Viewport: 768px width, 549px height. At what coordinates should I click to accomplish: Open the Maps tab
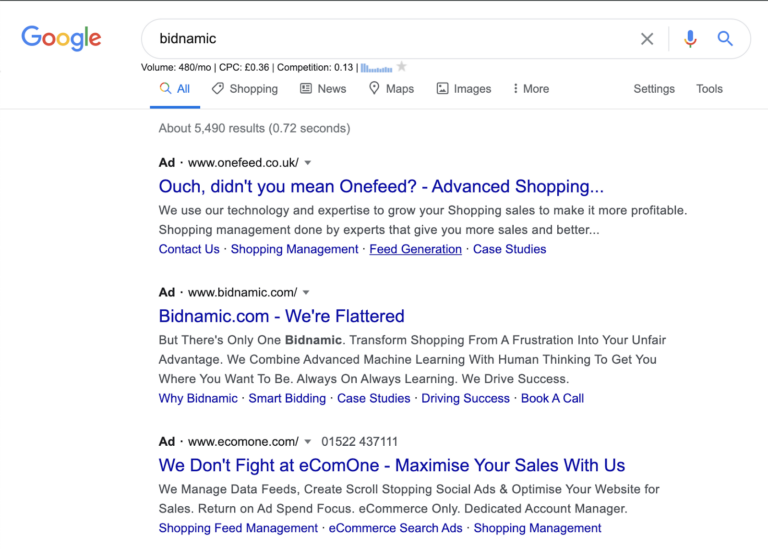(x=391, y=89)
